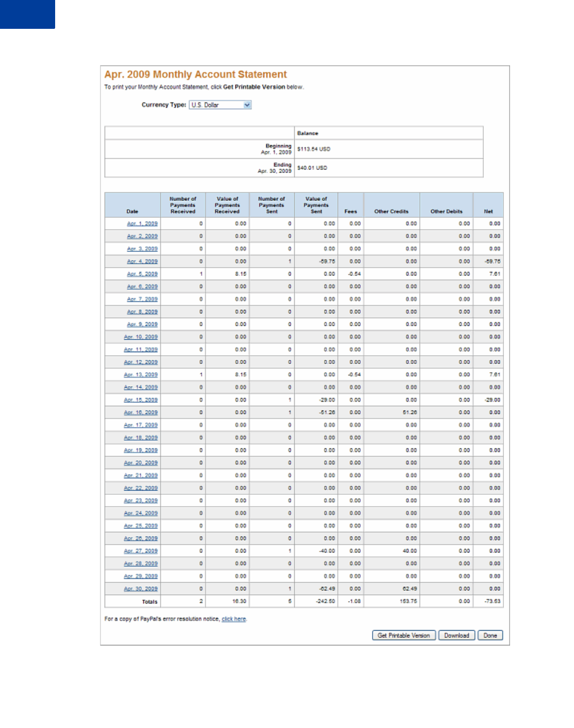The image size is (574, 728).
Task: Open the Apr. 29, 2009 date link
Action: tap(141, 577)
